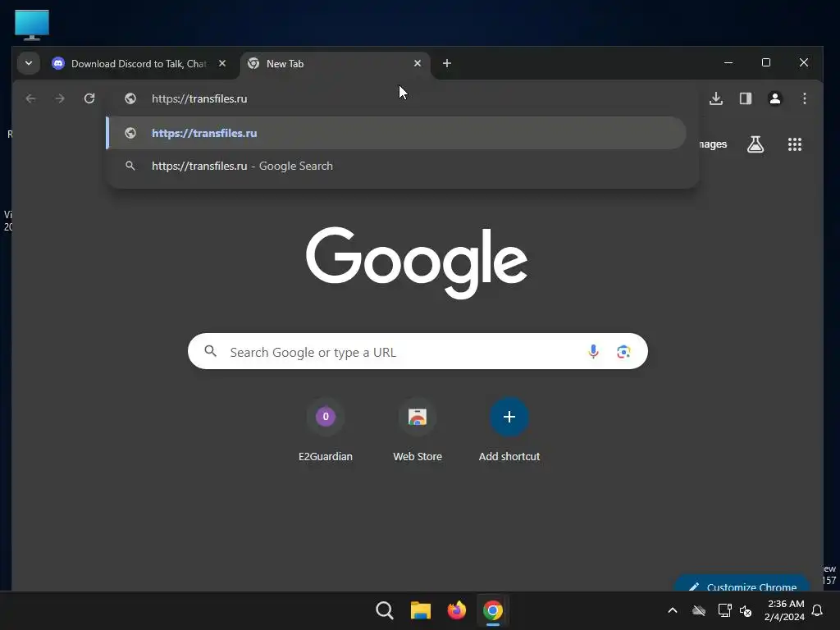Go back with the back arrow
Screen dimensions: 840x630
[31, 98]
